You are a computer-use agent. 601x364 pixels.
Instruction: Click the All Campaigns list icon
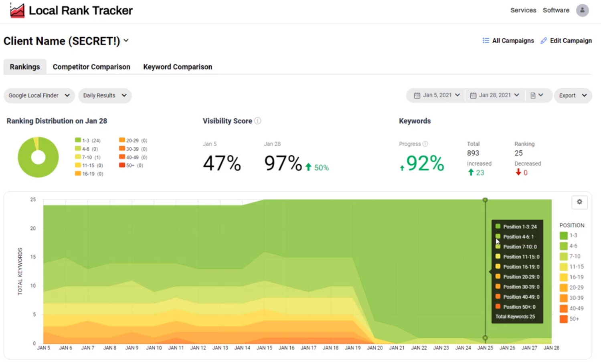[x=486, y=40]
